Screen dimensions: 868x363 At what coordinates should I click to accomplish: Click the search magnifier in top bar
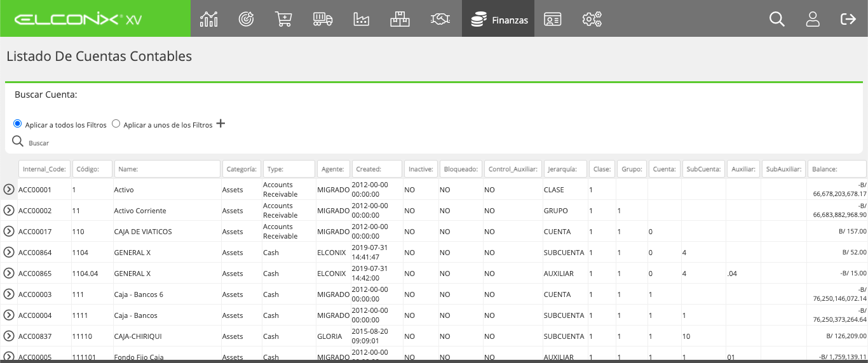pyautogui.click(x=777, y=19)
